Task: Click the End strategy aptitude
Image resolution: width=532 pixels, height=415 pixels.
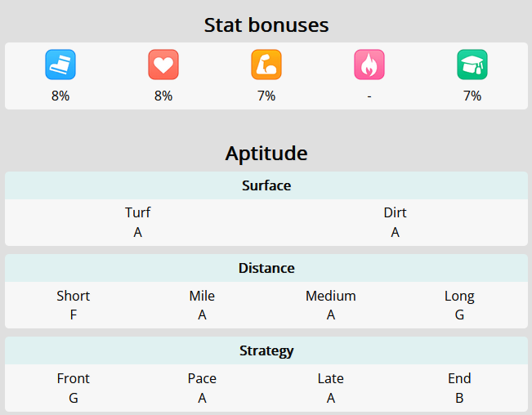Action: [459, 388]
